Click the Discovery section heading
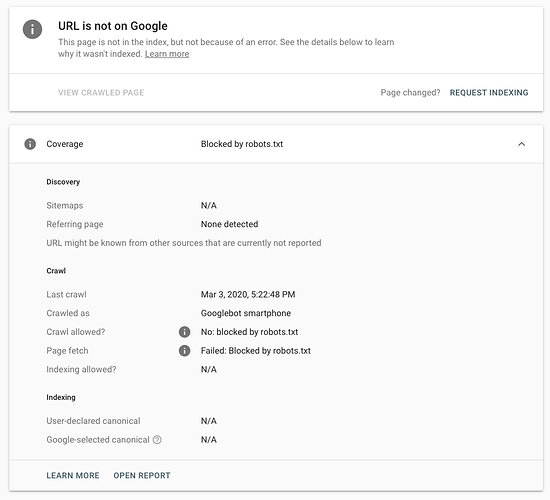Screen dimensions: 550x500 63,182
